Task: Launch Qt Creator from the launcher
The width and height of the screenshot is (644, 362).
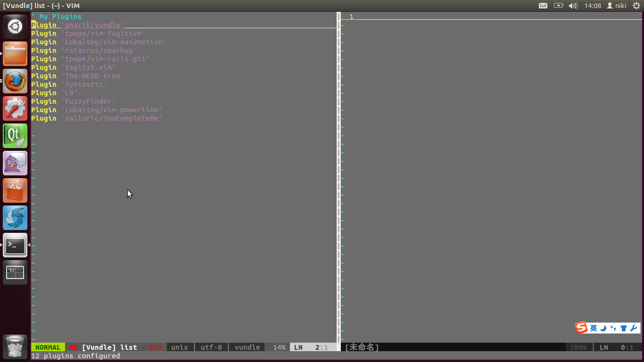Action: point(15,136)
